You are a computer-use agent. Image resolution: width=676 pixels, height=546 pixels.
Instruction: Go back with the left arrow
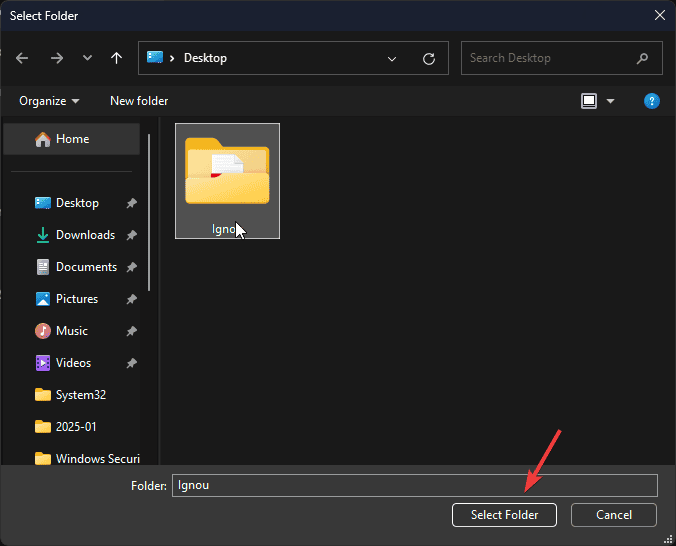coord(22,58)
